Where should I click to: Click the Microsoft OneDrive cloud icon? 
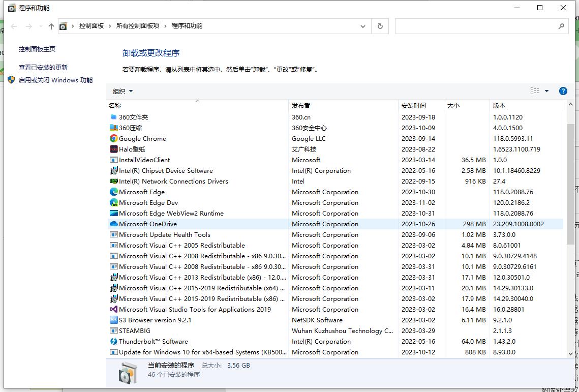click(113, 224)
